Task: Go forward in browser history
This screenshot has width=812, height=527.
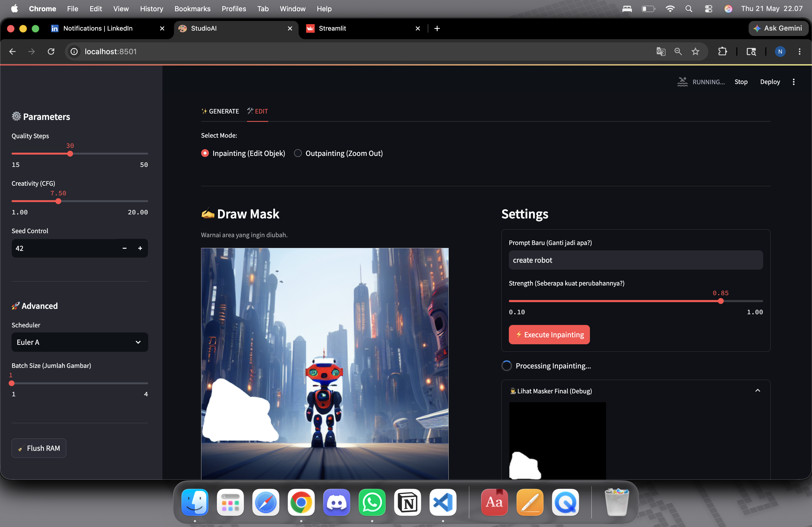Action: (31, 52)
